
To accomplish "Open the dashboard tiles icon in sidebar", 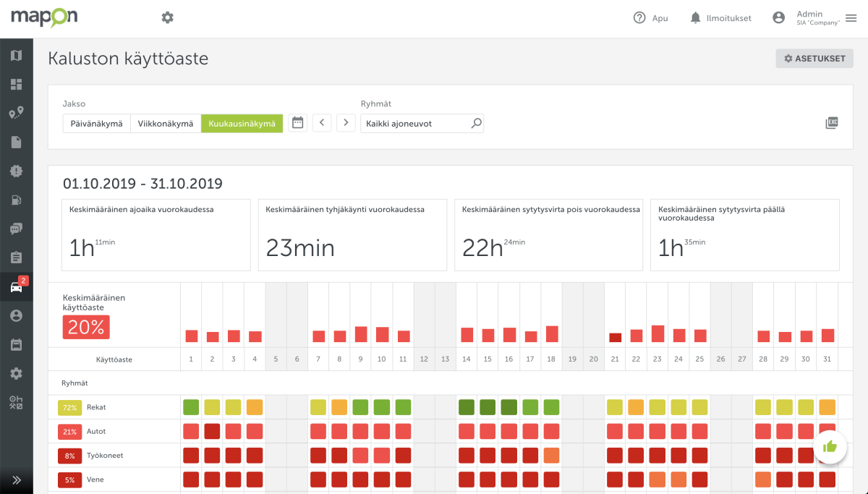I will click(16, 85).
